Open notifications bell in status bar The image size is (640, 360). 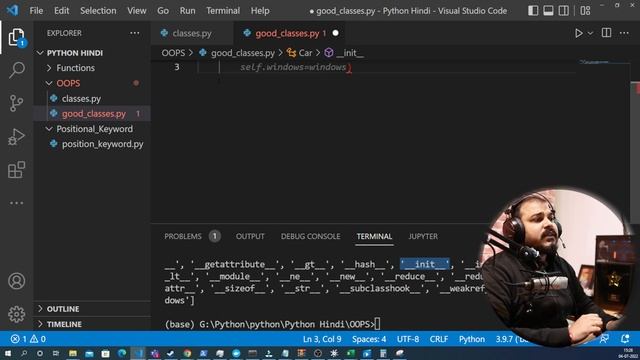point(625,339)
